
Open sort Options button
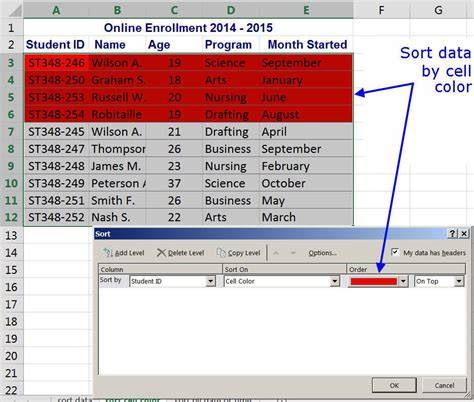(x=322, y=253)
